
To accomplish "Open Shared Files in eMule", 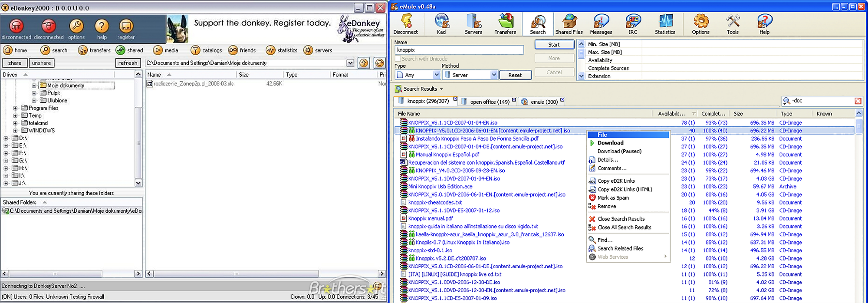I will pos(569,24).
